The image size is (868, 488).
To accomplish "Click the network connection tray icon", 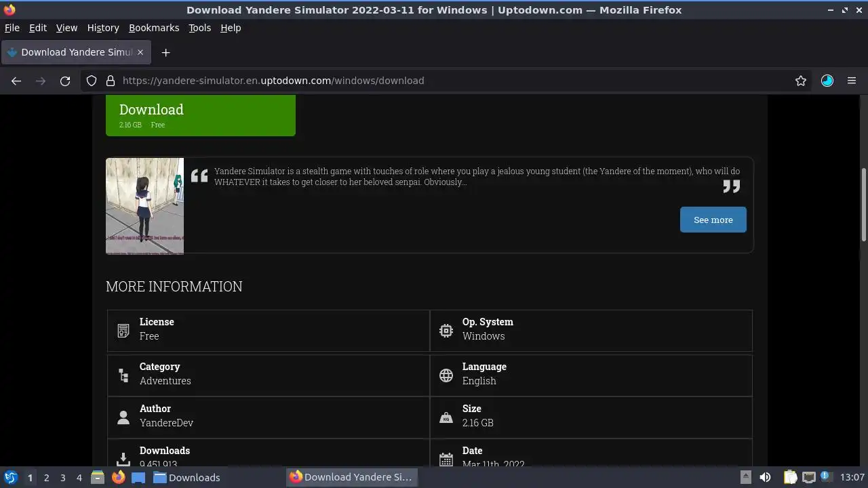I will click(x=808, y=477).
